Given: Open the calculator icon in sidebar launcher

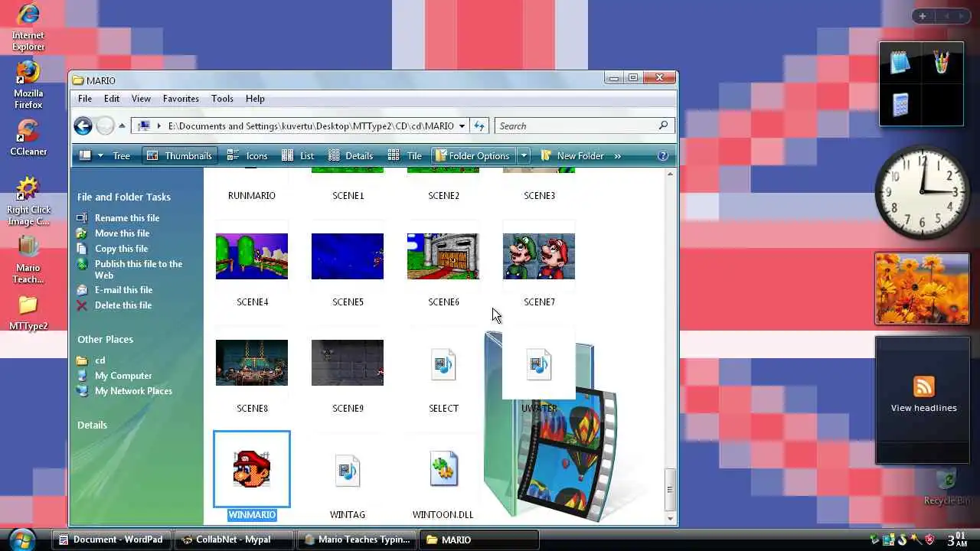Looking at the screenshot, I should pos(901,104).
